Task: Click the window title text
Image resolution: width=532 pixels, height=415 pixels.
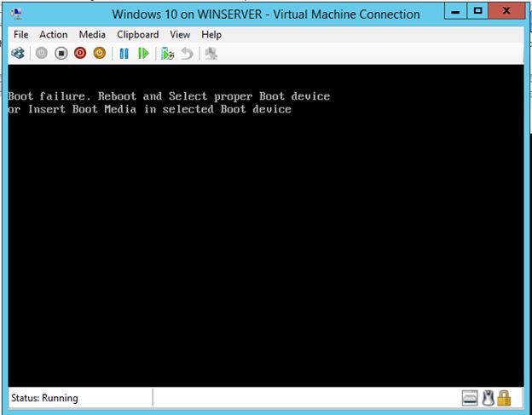Action: pyautogui.click(x=266, y=14)
